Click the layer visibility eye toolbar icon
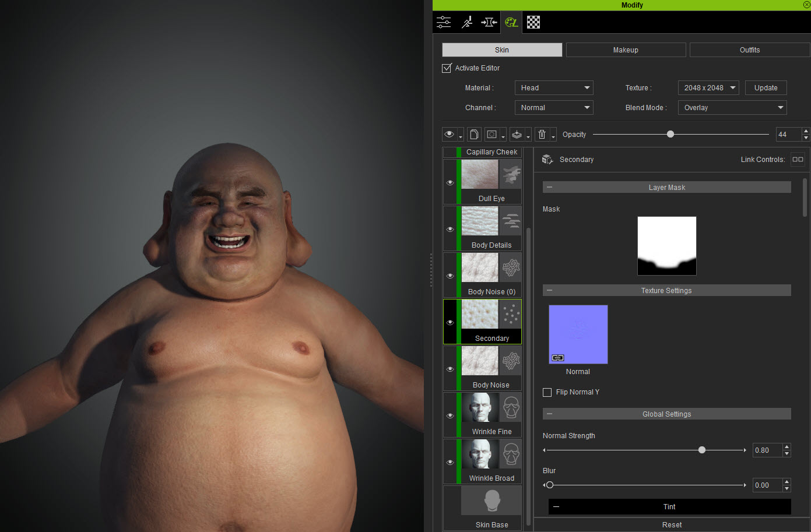The width and height of the screenshot is (811, 532). 450,135
